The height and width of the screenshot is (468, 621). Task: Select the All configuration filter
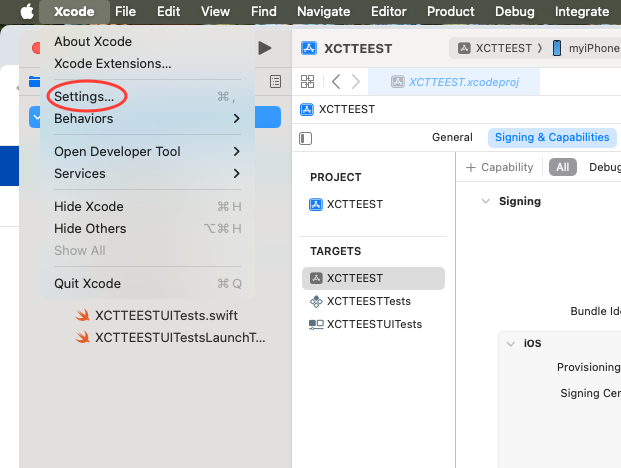click(562, 167)
